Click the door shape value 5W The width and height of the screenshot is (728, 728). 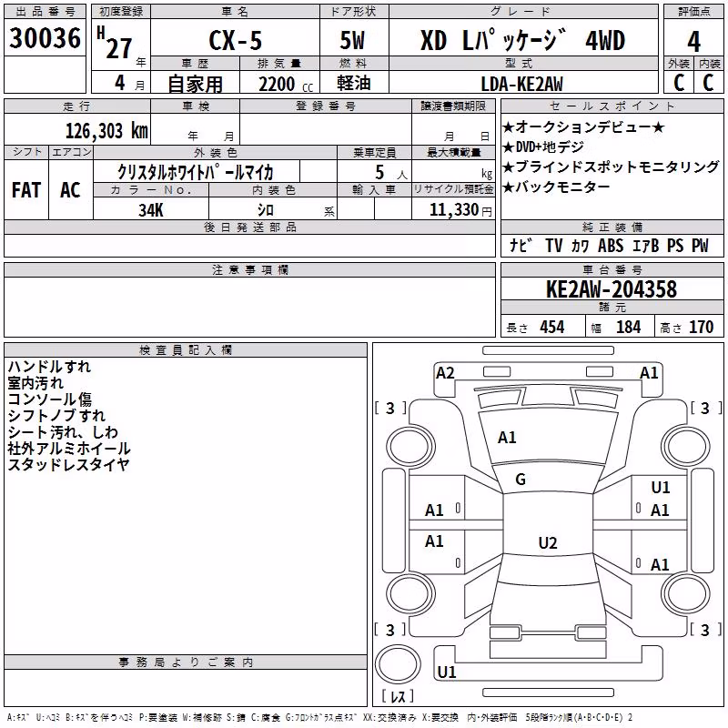(353, 40)
